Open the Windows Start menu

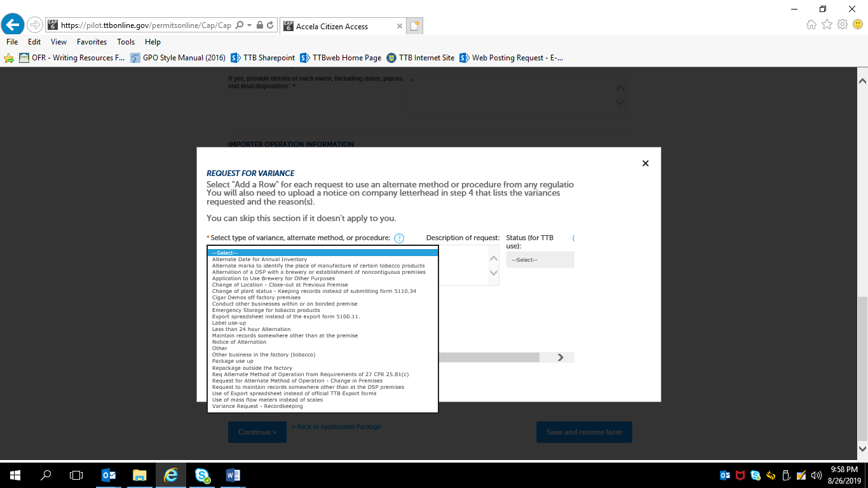click(15, 475)
